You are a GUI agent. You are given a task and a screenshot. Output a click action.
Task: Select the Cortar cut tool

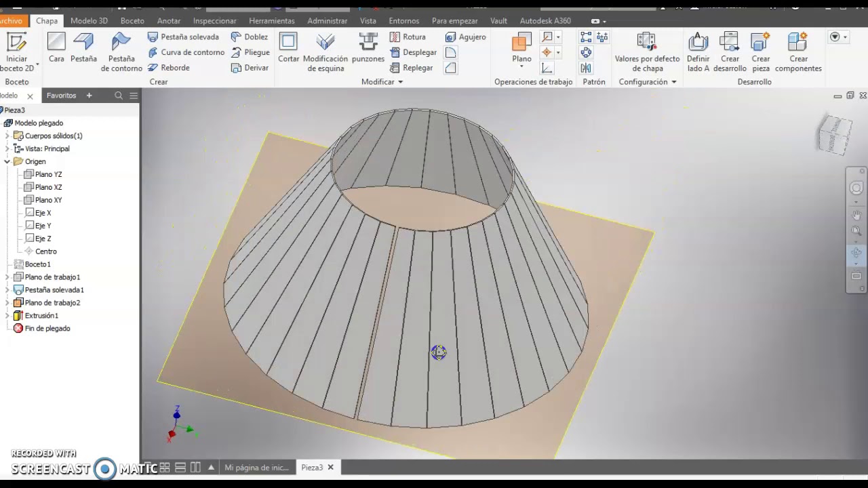pyautogui.click(x=288, y=47)
